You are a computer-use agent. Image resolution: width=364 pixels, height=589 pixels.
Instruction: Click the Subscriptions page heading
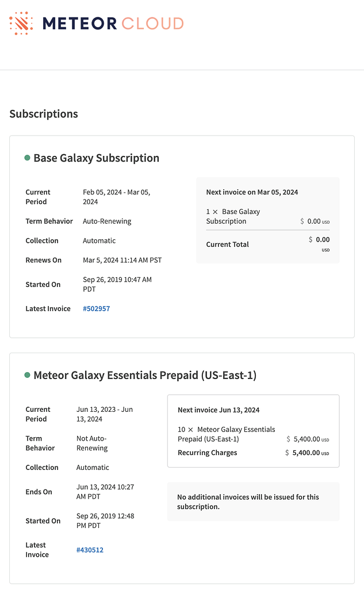click(43, 114)
